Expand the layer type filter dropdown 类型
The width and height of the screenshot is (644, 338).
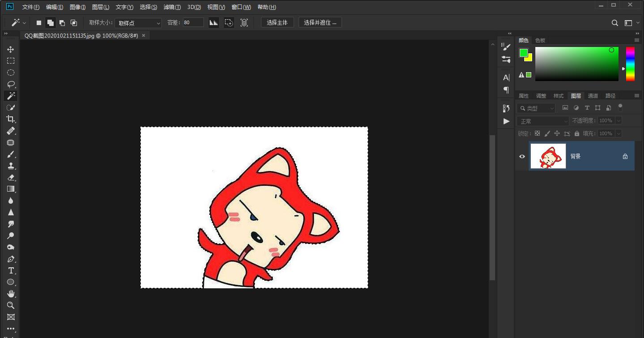(536, 107)
